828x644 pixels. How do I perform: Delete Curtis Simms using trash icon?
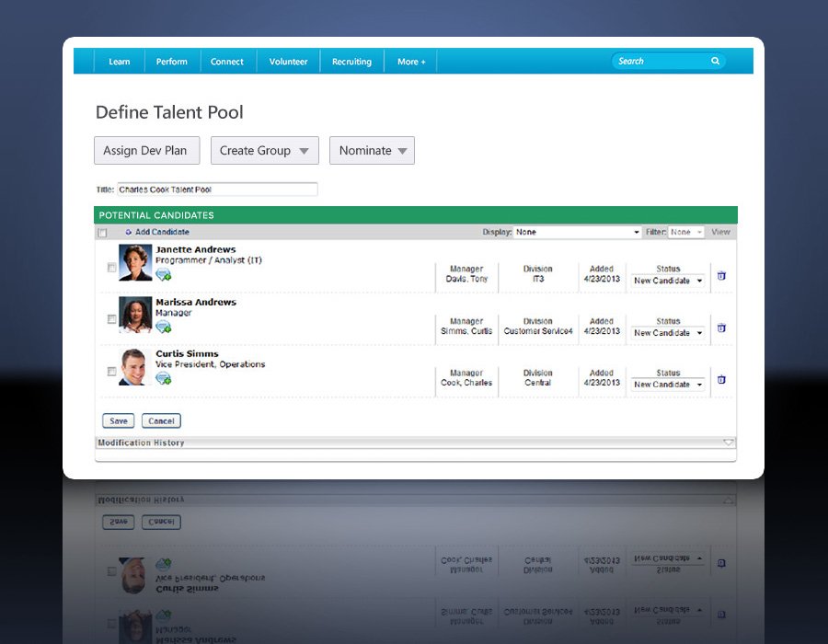point(721,380)
